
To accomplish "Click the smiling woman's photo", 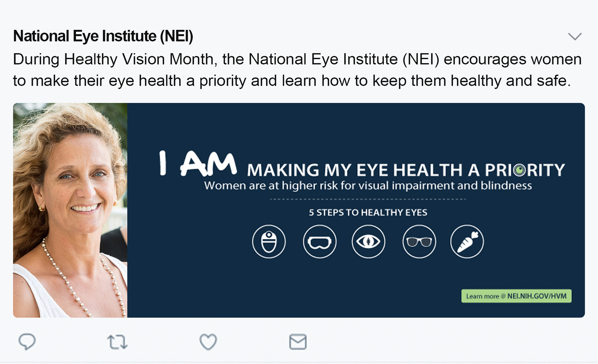I will [x=70, y=210].
